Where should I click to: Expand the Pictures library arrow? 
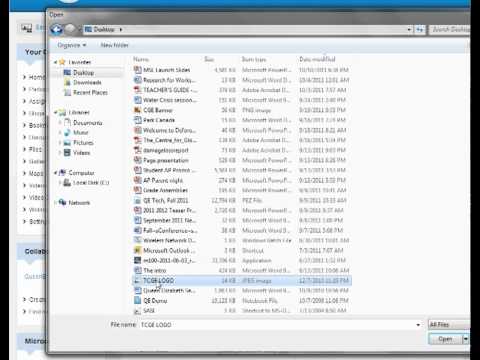click(60, 143)
